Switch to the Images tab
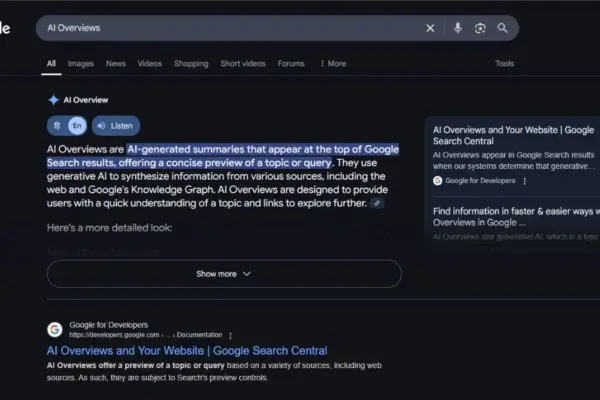 pyautogui.click(x=81, y=64)
